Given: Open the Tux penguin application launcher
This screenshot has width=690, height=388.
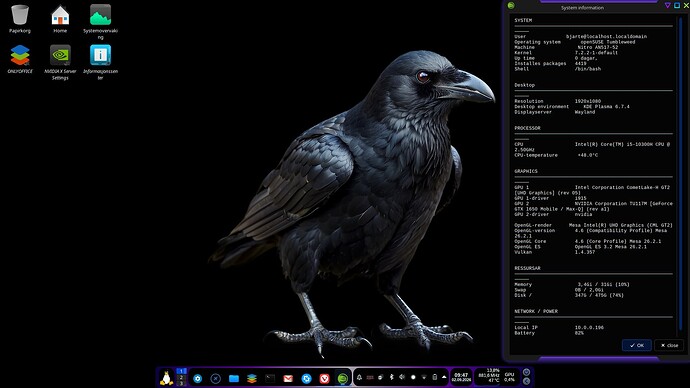Looking at the screenshot, I should click(x=166, y=378).
